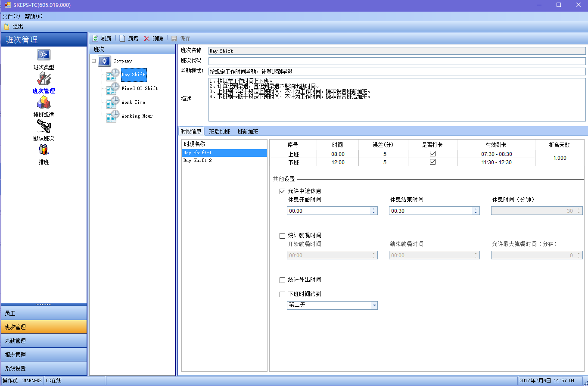Open the 班次类型 sidebar icon
The height and width of the screenshot is (386, 588).
(x=44, y=55)
